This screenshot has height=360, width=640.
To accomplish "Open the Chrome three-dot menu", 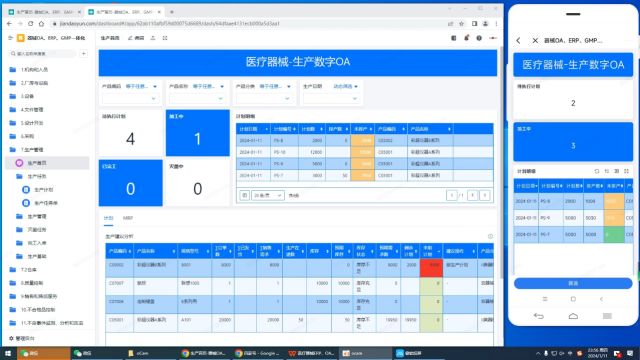I will 496,24.
